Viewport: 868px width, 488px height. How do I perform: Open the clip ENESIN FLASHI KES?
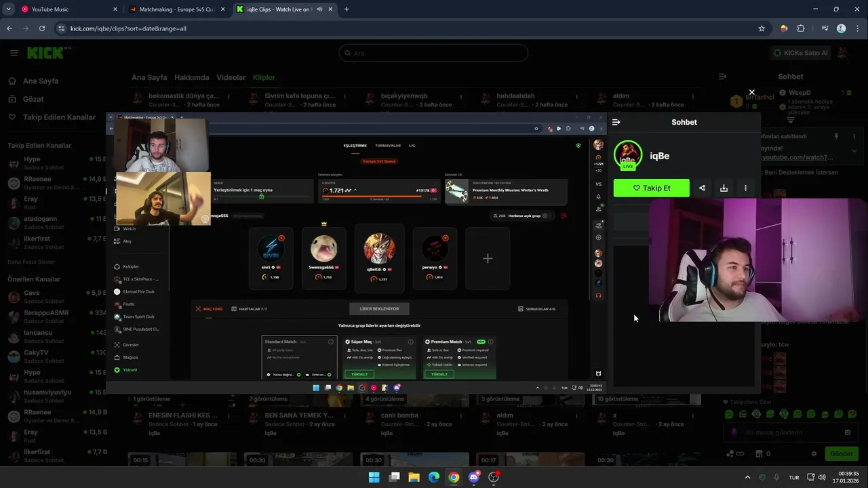point(183,415)
